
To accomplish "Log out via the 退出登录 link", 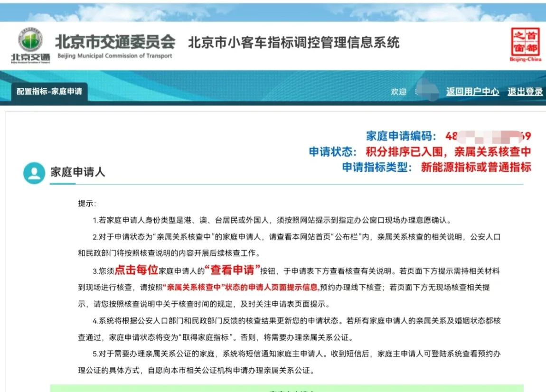I will pyautogui.click(x=525, y=92).
